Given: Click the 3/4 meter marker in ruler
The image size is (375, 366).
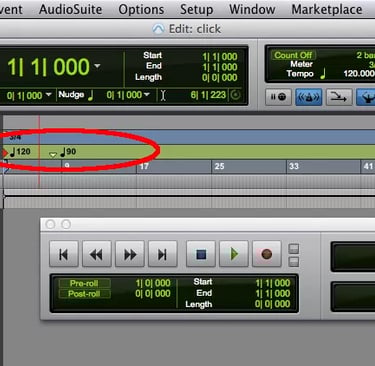Looking at the screenshot, I should (15, 137).
